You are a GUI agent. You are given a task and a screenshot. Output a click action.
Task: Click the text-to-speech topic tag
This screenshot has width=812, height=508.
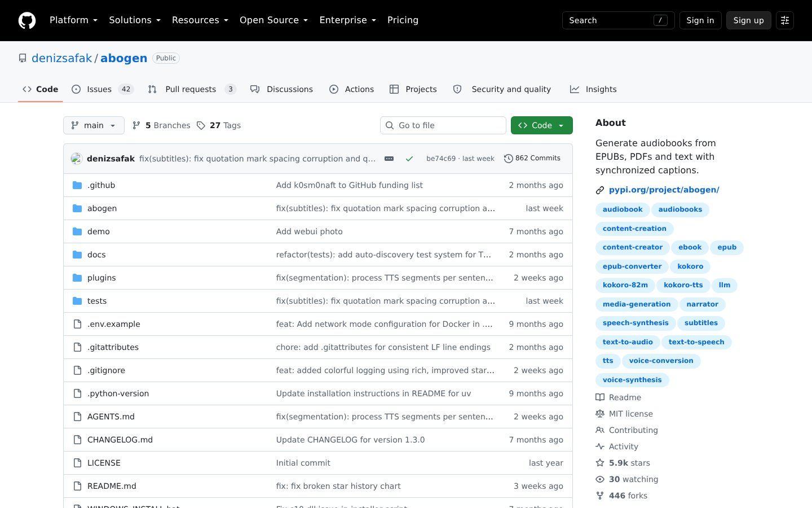coord(696,343)
